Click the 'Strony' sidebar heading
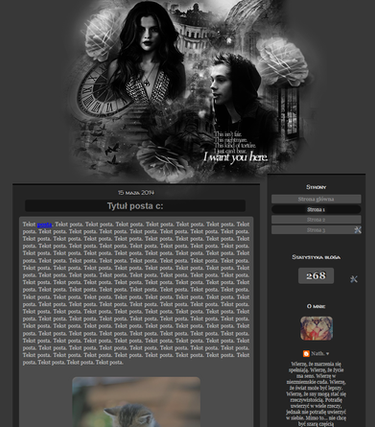 pyautogui.click(x=316, y=187)
